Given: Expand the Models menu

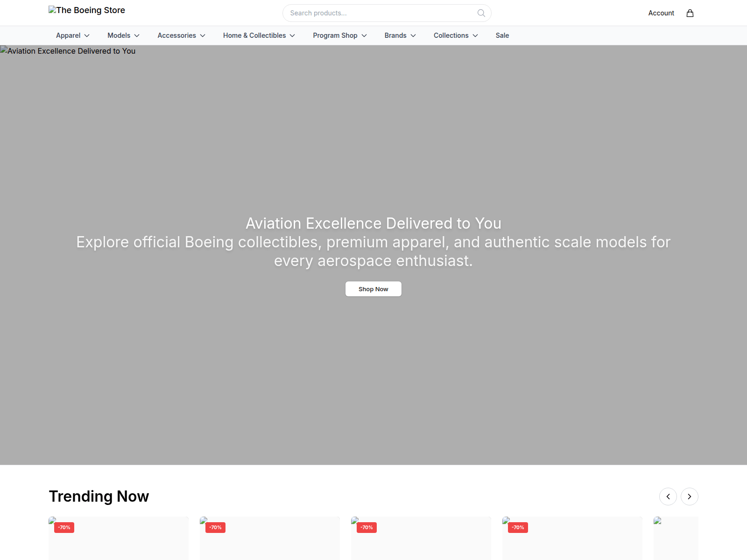Looking at the screenshot, I should click(x=124, y=35).
